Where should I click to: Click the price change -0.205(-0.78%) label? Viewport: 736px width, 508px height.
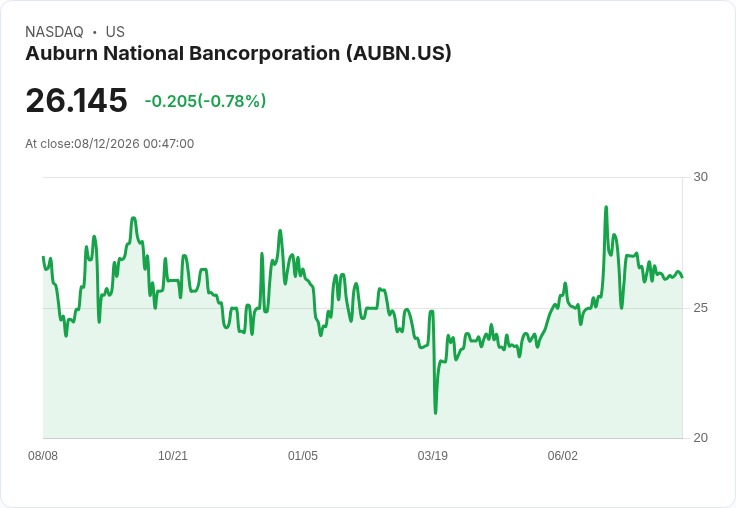pos(205,101)
